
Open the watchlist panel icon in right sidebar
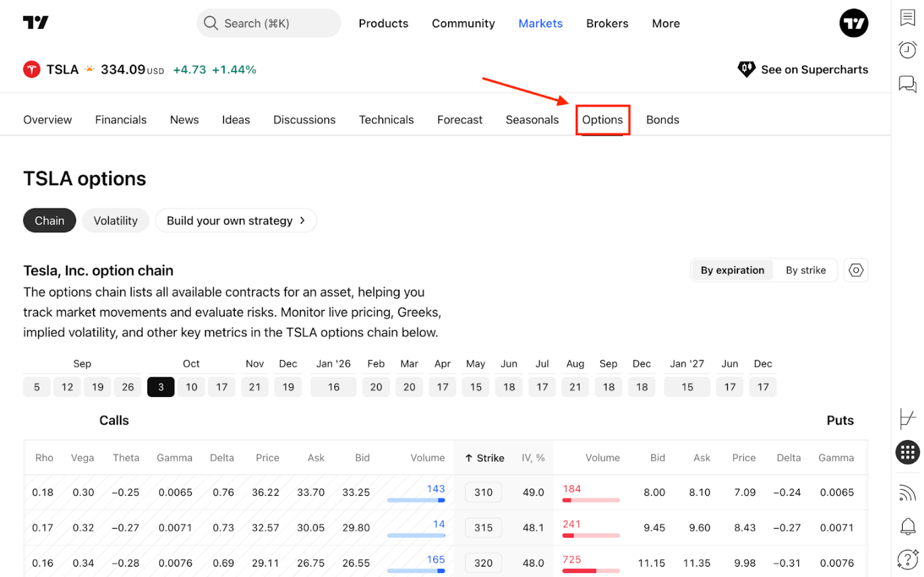[x=907, y=17]
